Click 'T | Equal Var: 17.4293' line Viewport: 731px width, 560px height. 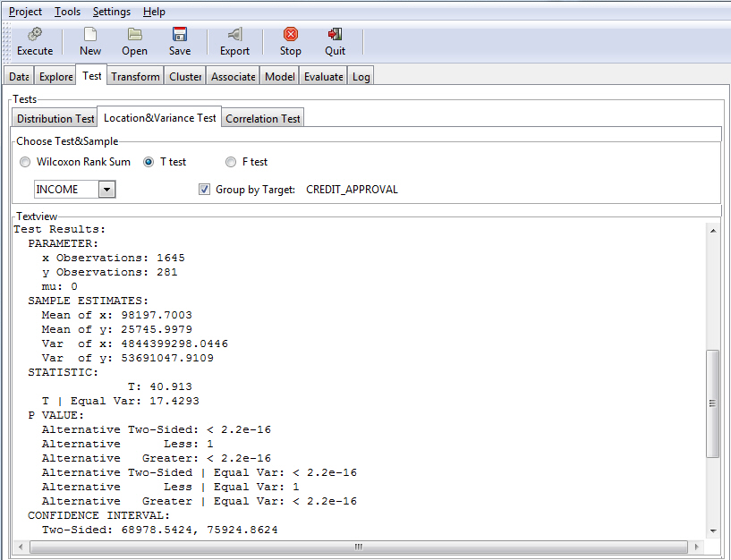coord(120,401)
